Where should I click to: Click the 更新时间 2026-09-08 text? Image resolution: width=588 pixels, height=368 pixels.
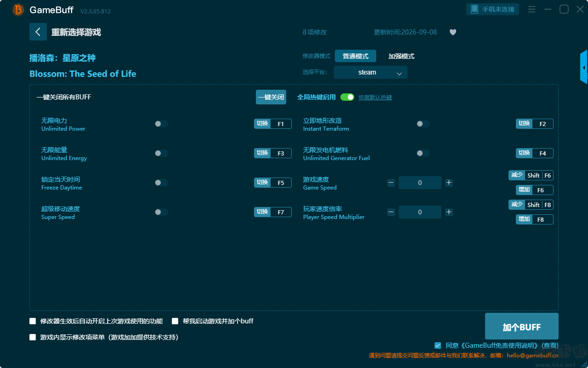click(x=406, y=32)
